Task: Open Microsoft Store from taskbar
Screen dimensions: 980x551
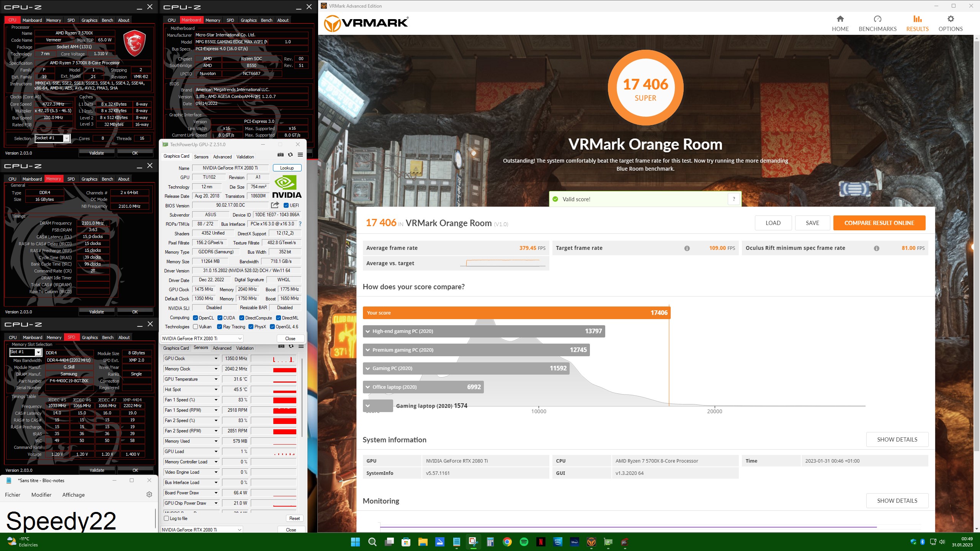Action: coord(406,542)
